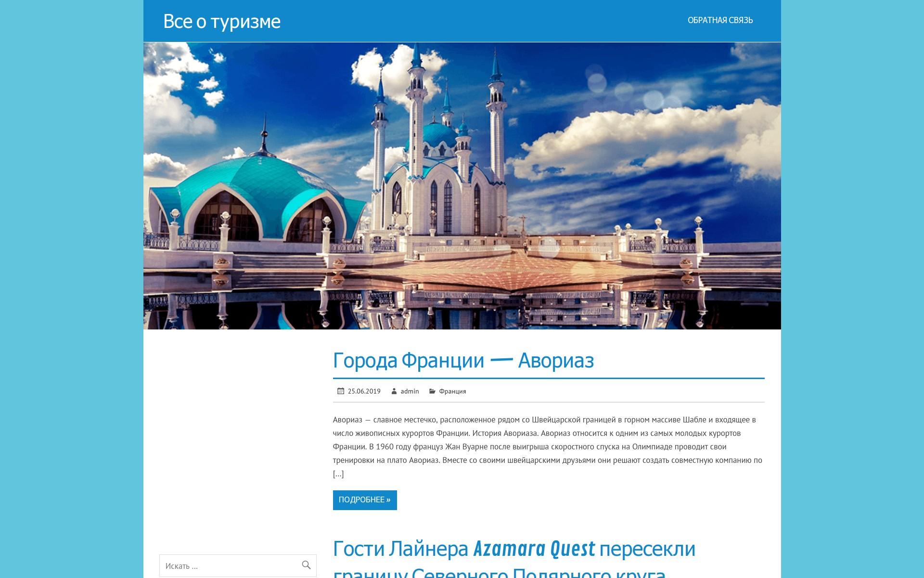Click the blue line under the Авориаз title
The width and height of the screenshot is (924, 578).
click(548, 379)
